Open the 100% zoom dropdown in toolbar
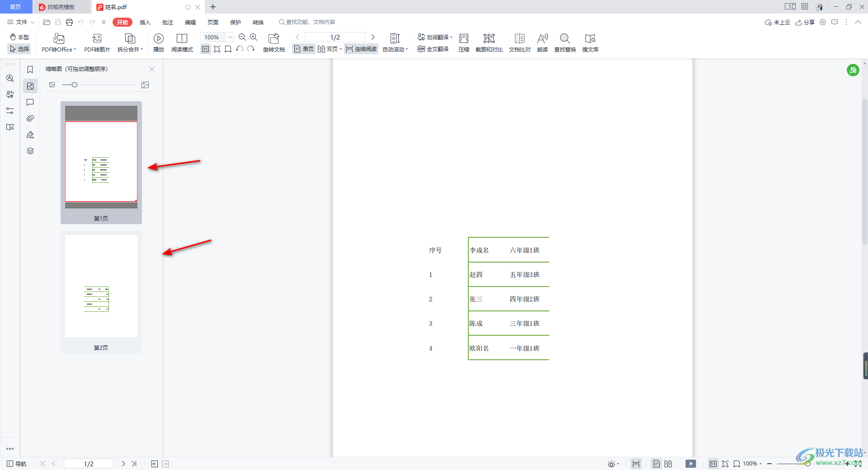This screenshot has height=470, width=868. 230,37
